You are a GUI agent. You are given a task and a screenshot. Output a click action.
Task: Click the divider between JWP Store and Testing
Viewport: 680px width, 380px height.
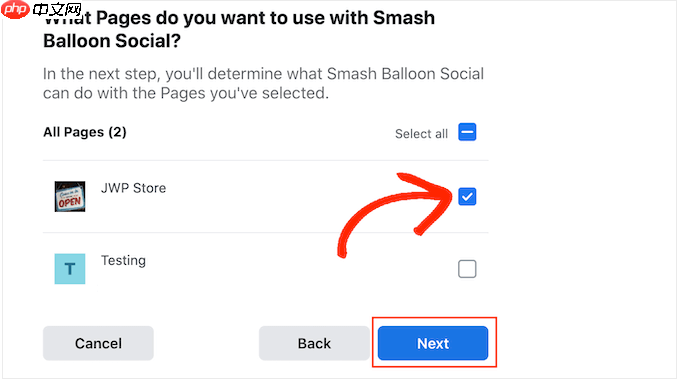(265, 233)
